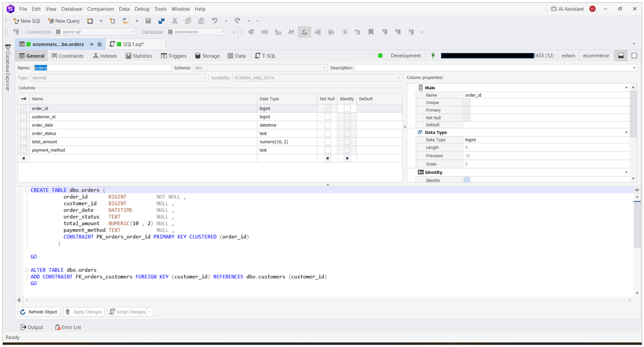Toggle Identity checkbox in column properties
The image size is (644, 347).
click(467, 180)
